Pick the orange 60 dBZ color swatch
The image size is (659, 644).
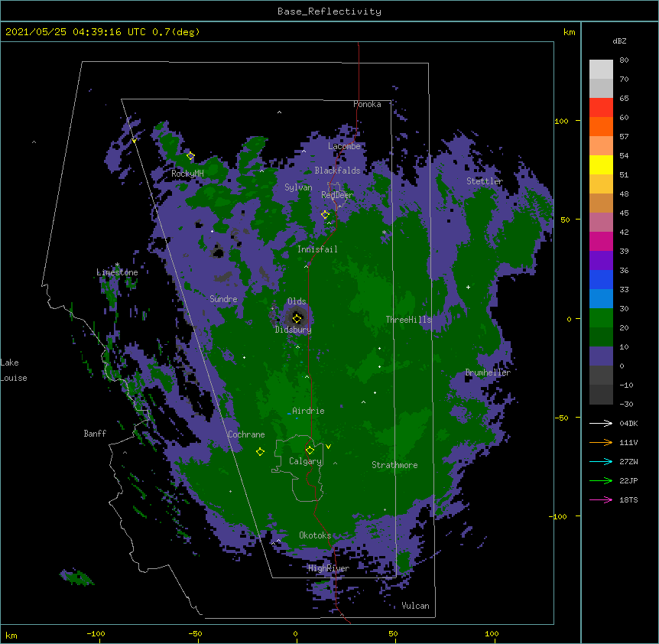click(601, 126)
